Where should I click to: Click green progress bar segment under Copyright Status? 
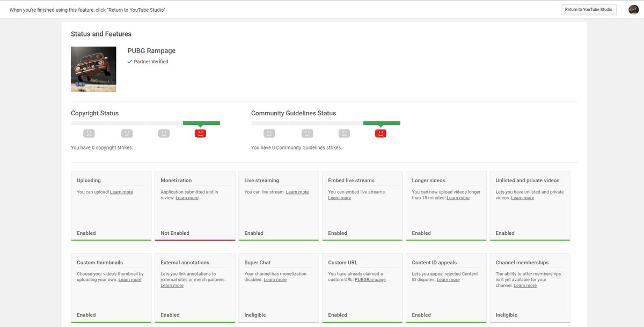pyautogui.click(x=201, y=123)
